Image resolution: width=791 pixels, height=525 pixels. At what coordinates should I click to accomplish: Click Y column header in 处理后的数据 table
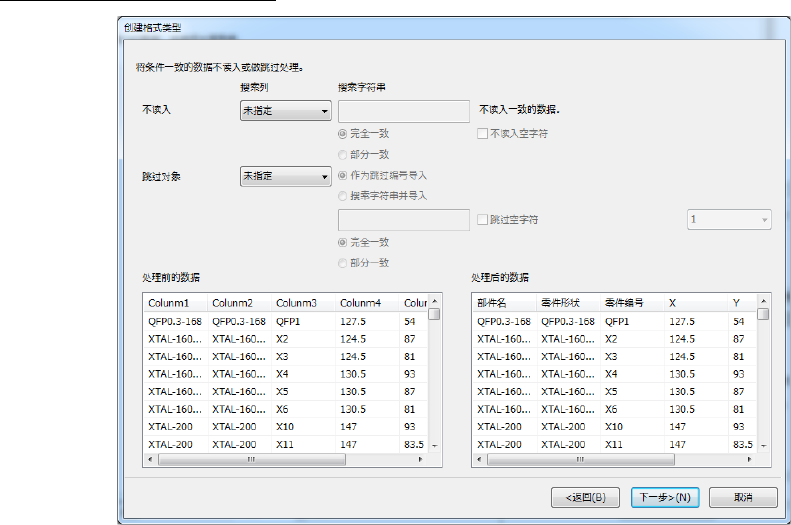click(x=742, y=303)
